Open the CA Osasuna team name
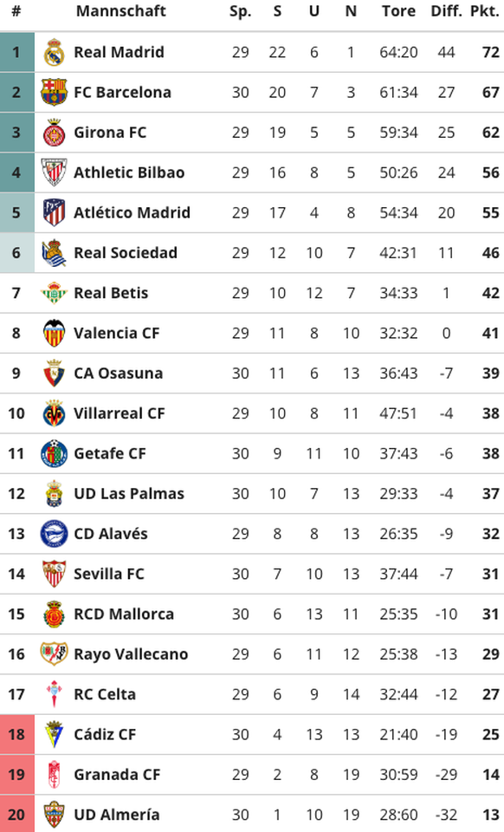Viewport: 504px width, 832px height. (118, 373)
